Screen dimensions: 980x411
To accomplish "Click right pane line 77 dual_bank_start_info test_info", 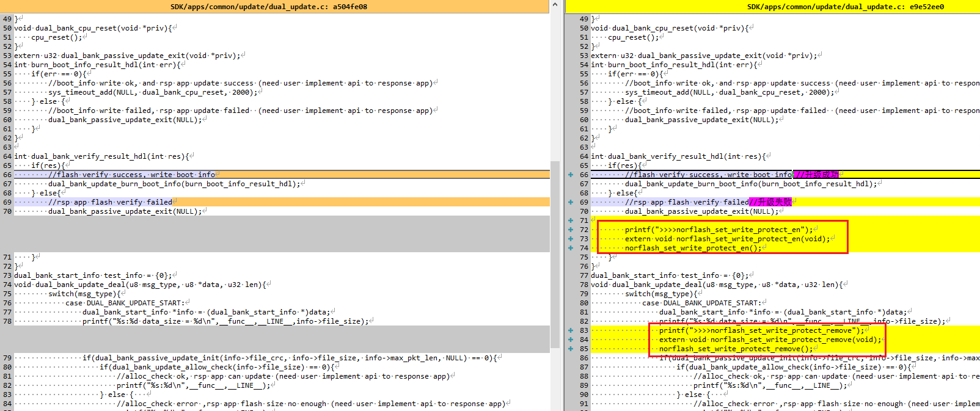I will [671, 275].
